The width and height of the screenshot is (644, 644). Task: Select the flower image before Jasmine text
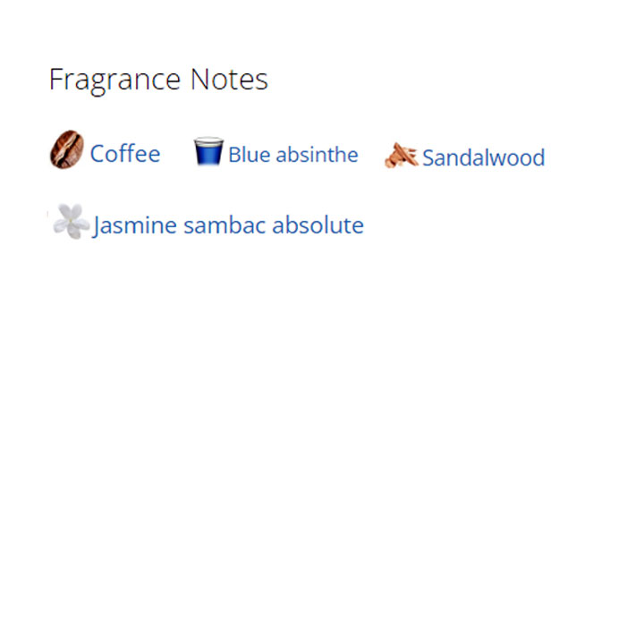[x=71, y=221]
